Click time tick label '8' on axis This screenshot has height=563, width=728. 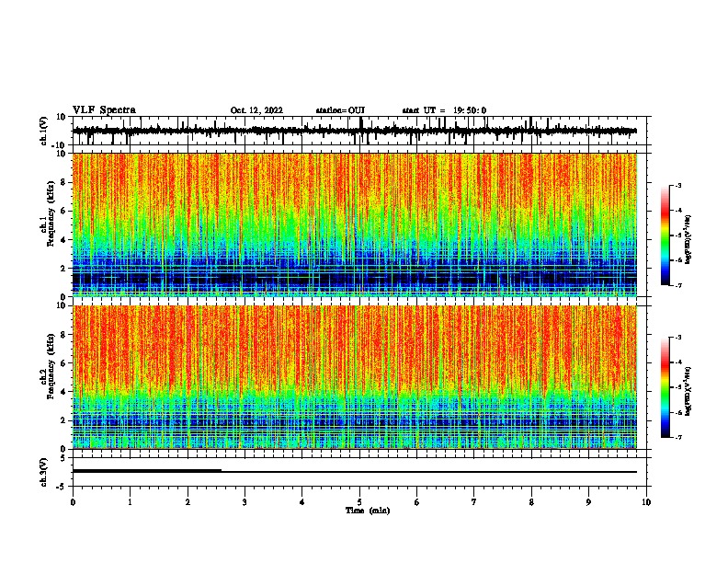[x=531, y=502]
